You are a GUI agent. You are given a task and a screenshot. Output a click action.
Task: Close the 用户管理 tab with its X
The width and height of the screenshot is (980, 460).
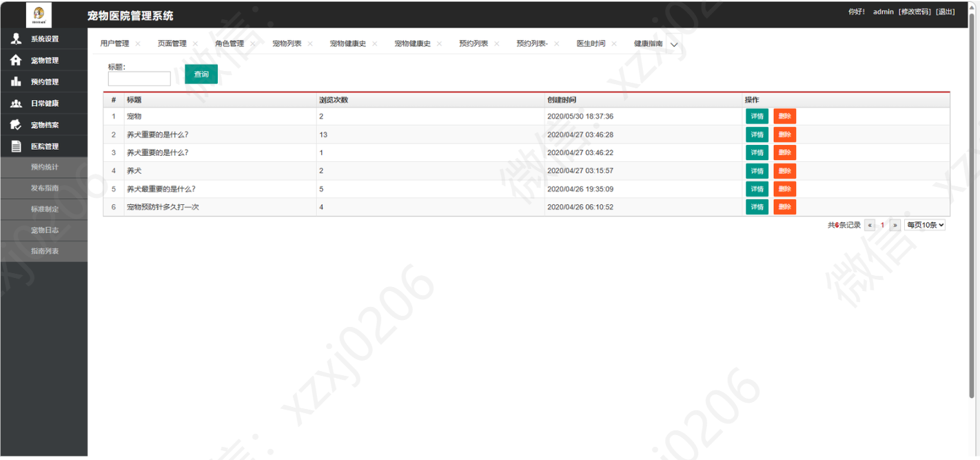pos(138,43)
